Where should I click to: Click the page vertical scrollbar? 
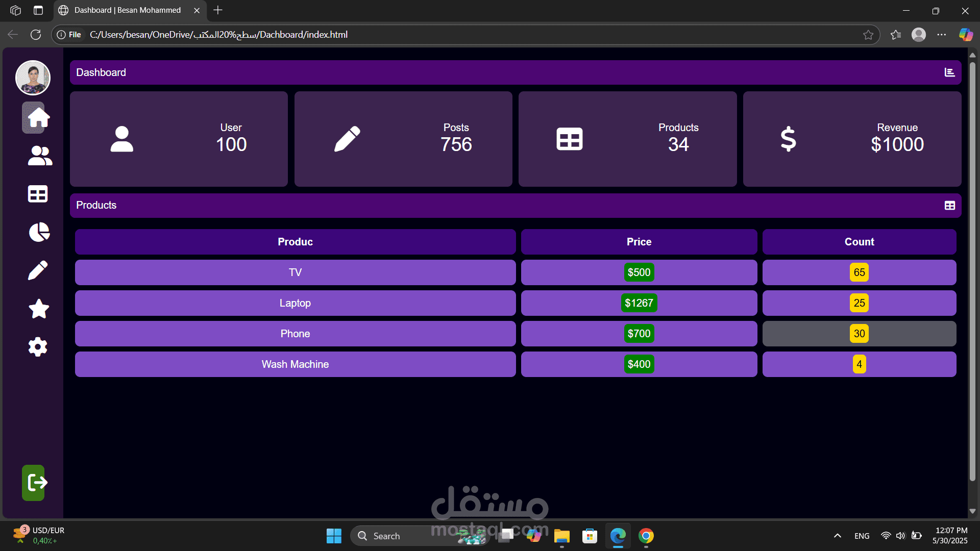[x=972, y=270]
